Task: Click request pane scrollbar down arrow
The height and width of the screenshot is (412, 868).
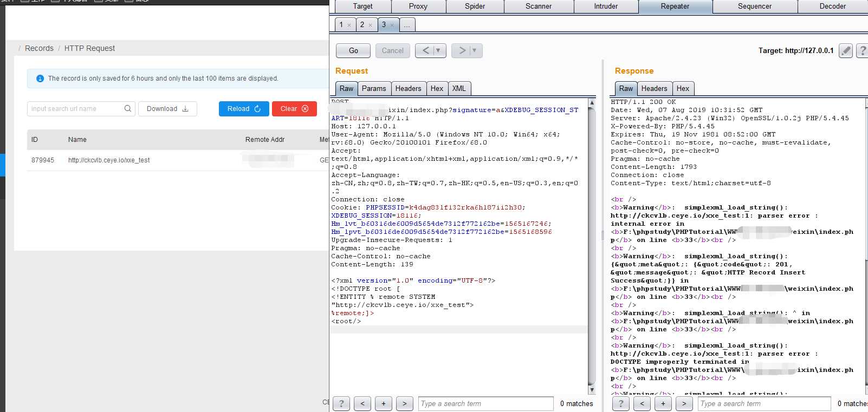Action: 592,390
